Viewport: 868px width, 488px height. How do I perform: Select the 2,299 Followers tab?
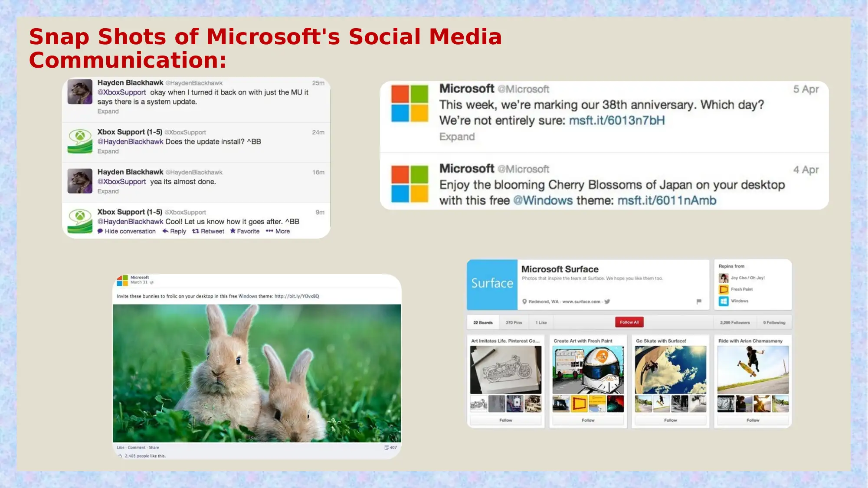735,323
